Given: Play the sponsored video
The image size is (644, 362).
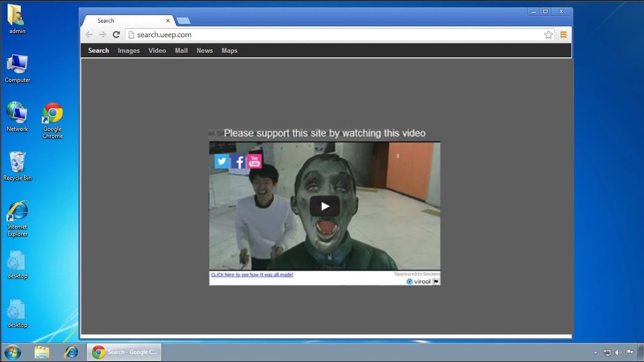Looking at the screenshot, I should tap(325, 206).
